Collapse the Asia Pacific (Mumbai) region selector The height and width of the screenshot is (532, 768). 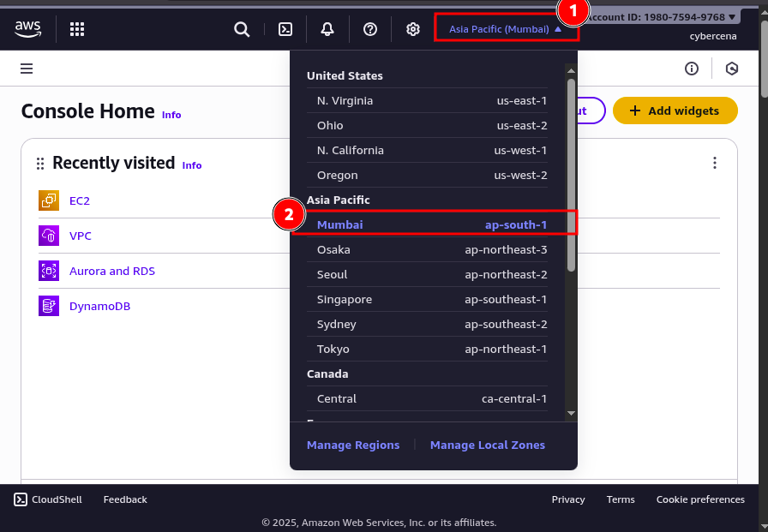click(506, 29)
